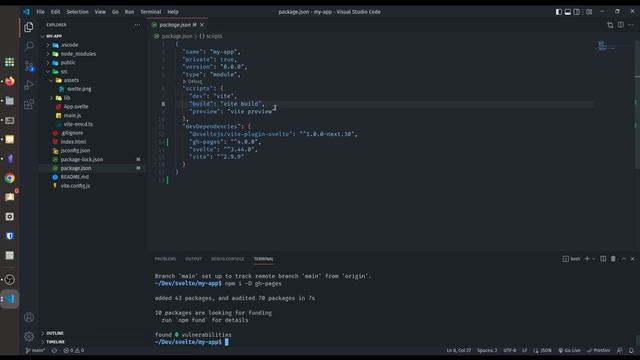Open the Manage gear menu
640x360 pixels.
tap(29, 336)
